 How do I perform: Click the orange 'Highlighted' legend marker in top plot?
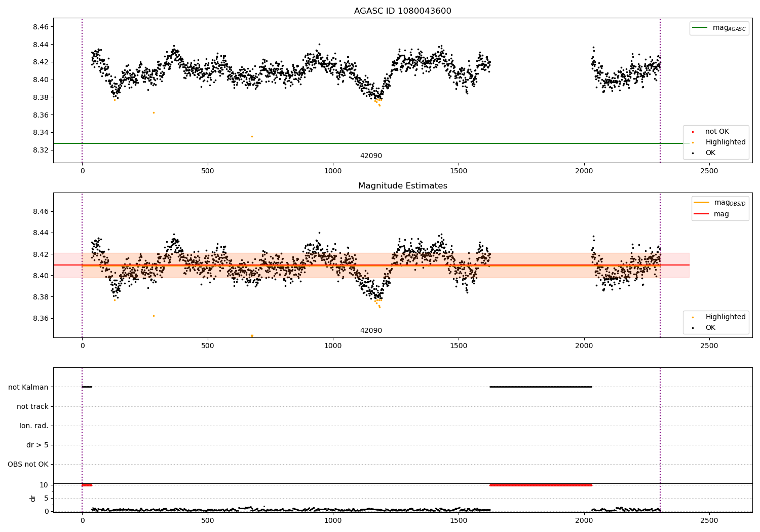pyautogui.click(x=693, y=142)
